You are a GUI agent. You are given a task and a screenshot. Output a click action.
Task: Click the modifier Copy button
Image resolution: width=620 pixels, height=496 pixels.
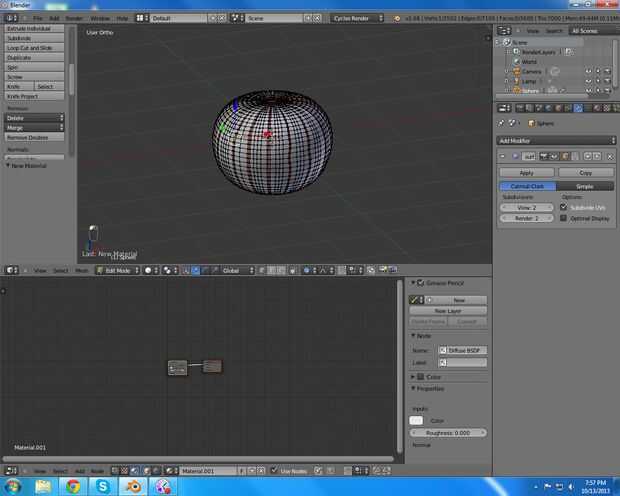pyautogui.click(x=586, y=173)
